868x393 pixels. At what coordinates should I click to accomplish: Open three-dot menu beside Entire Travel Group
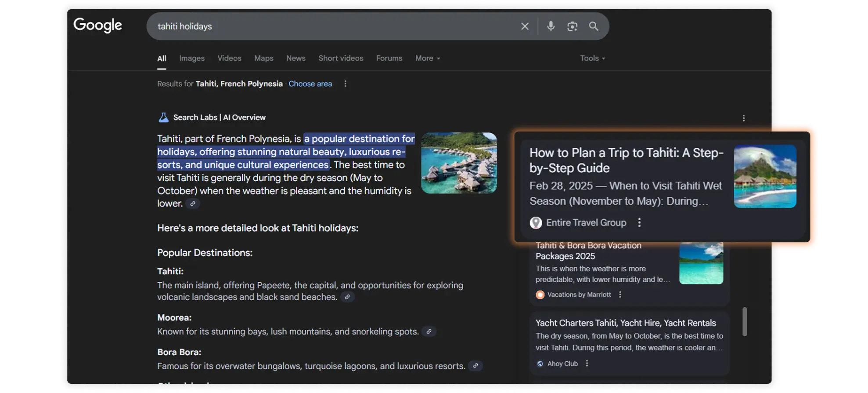click(639, 222)
